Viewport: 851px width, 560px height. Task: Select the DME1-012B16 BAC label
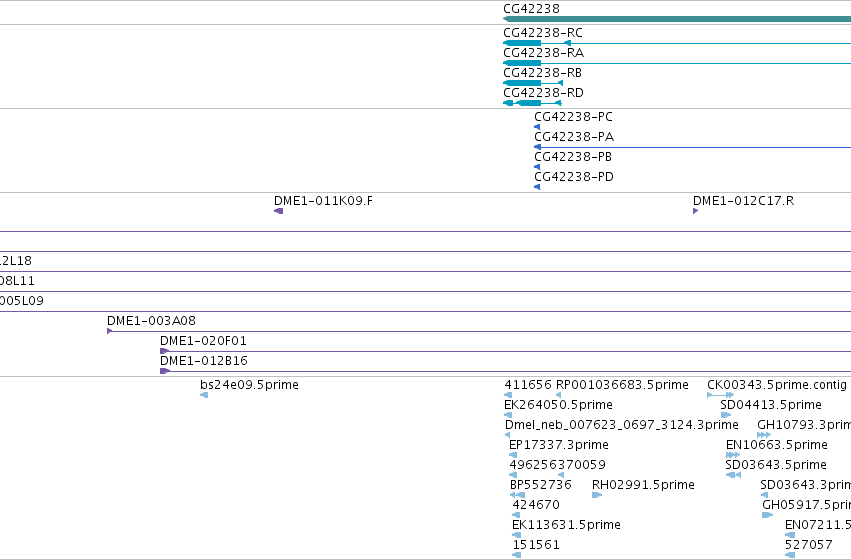(x=204, y=361)
